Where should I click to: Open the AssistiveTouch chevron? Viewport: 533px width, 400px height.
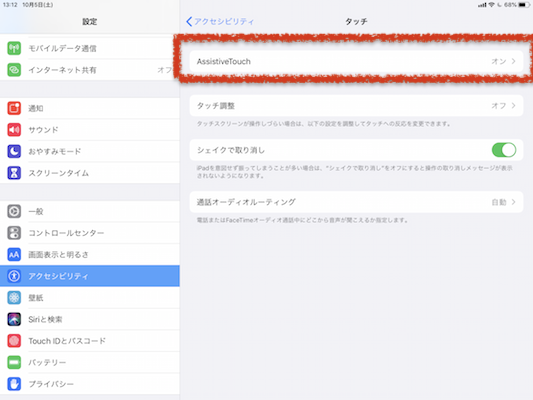click(x=513, y=62)
